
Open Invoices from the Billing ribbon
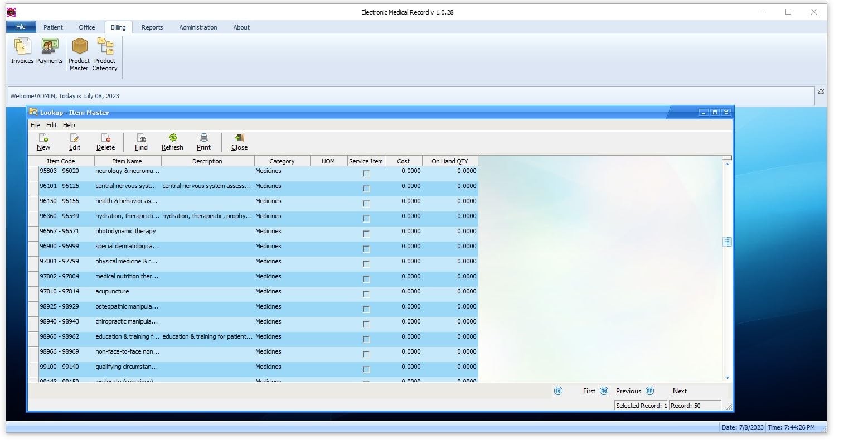click(x=22, y=51)
